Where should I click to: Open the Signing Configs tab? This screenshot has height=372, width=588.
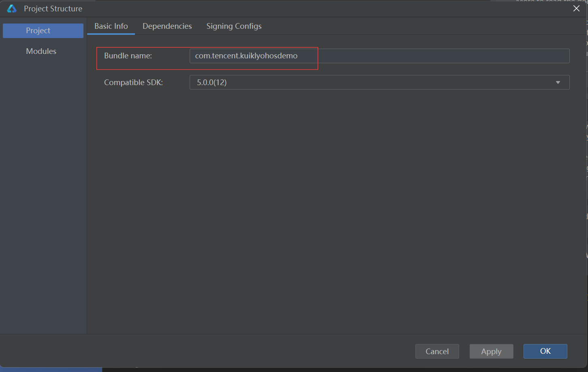234,26
